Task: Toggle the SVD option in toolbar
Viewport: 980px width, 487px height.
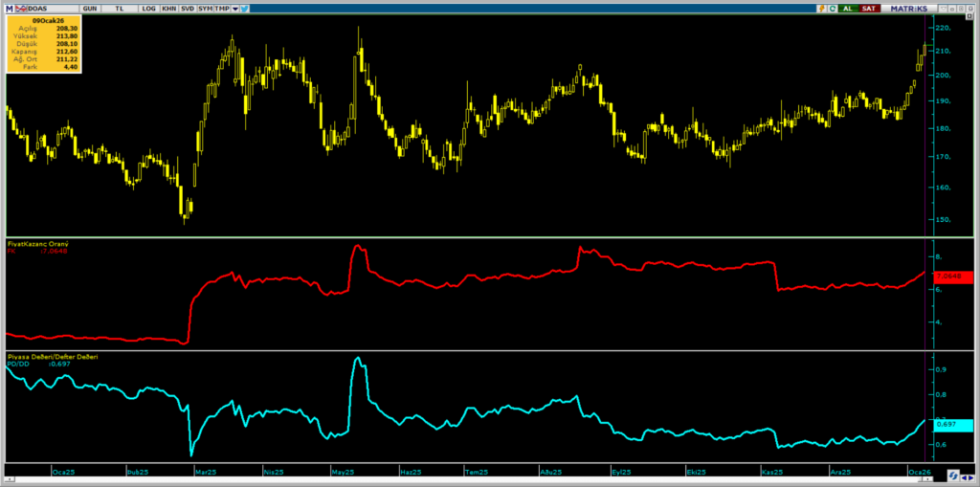Action: (x=189, y=8)
